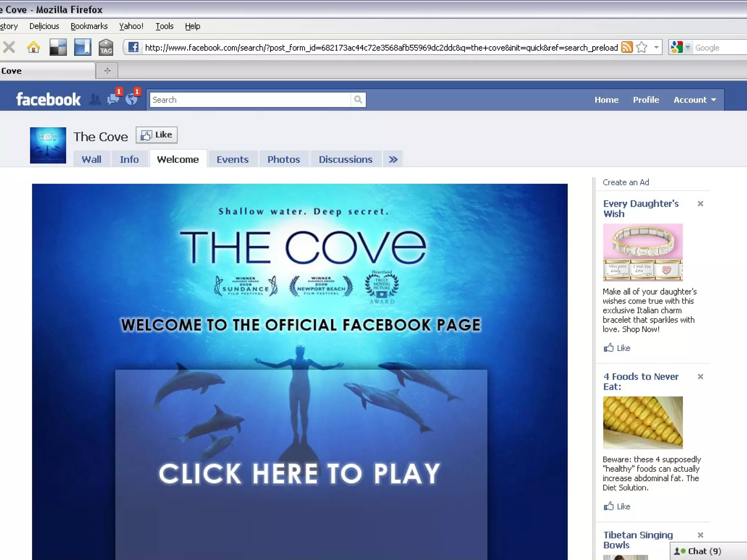747x560 pixels.
Task: Open Facebook messages icon
Action: (113, 99)
